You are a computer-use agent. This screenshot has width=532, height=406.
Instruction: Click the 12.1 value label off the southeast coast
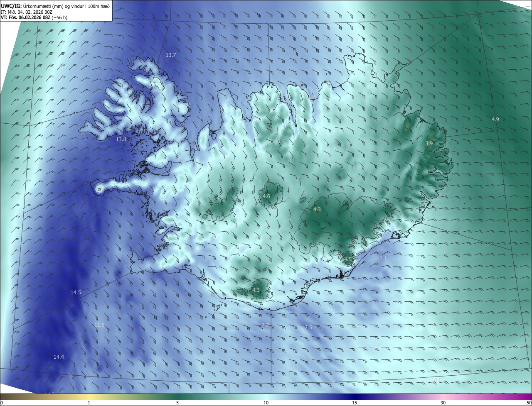382,258
